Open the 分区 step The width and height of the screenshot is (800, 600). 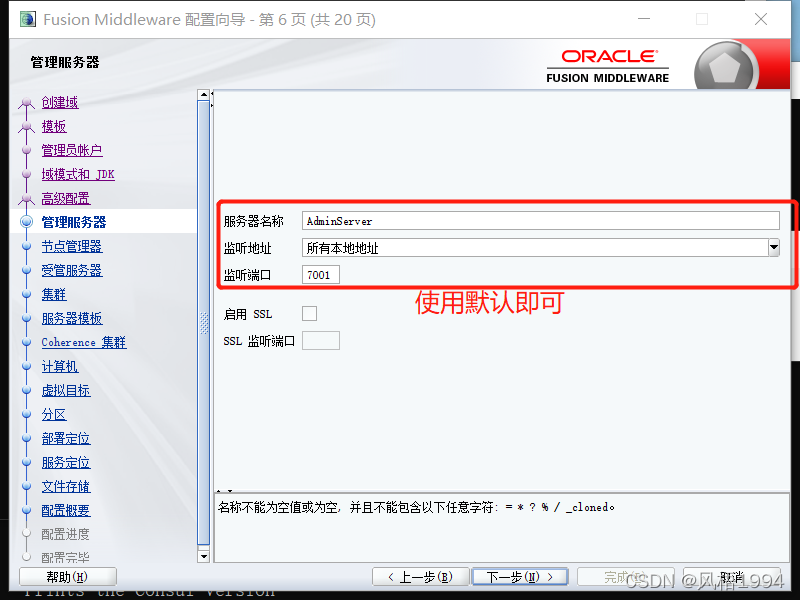click(x=54, y=414)
